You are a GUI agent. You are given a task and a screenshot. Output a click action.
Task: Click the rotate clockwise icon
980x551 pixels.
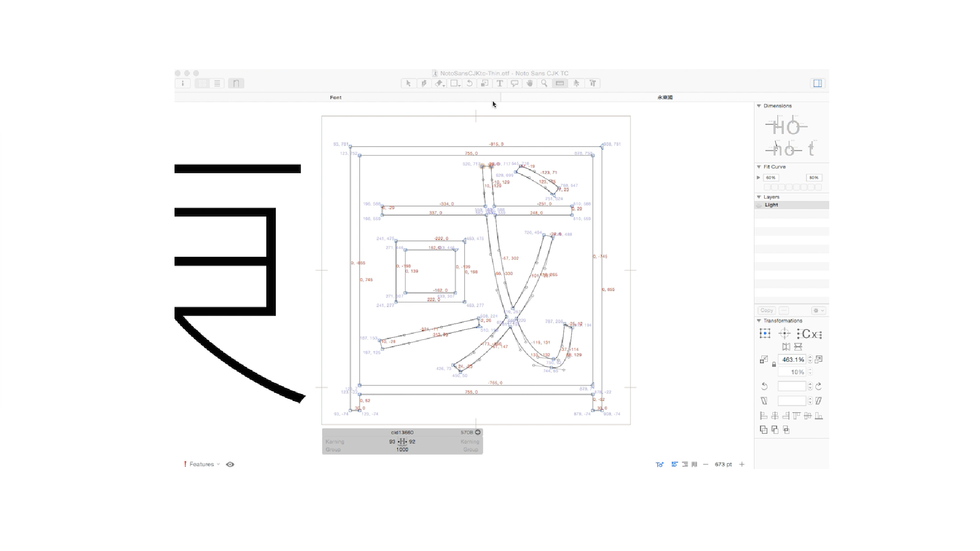(x=818, y=386)
